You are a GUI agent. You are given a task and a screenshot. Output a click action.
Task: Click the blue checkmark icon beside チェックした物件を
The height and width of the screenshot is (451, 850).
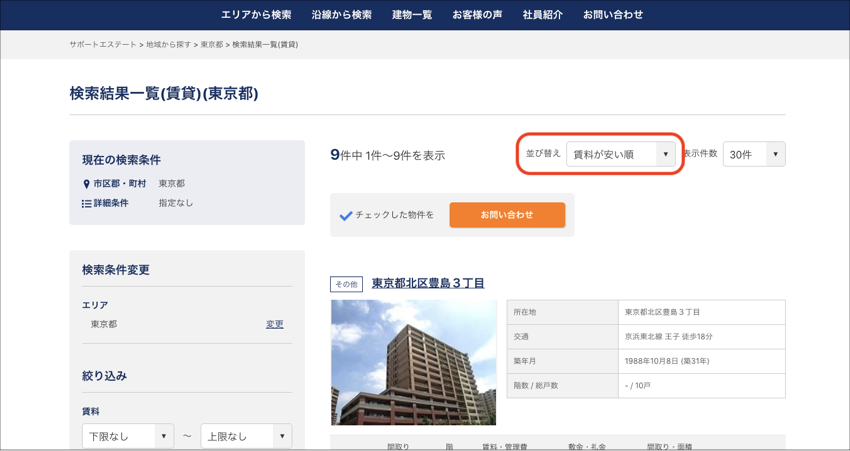pyautogui.click(x=346, y=215)
